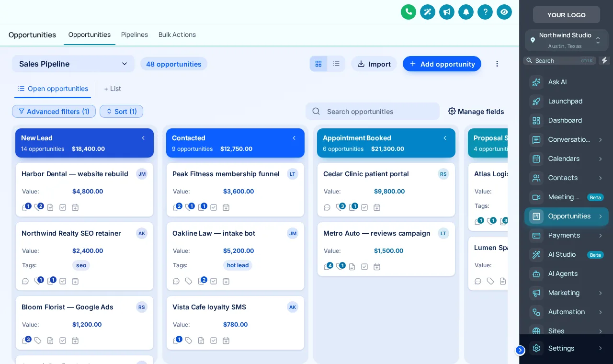
Task: Switch to list view
Action: coord(336,64)
